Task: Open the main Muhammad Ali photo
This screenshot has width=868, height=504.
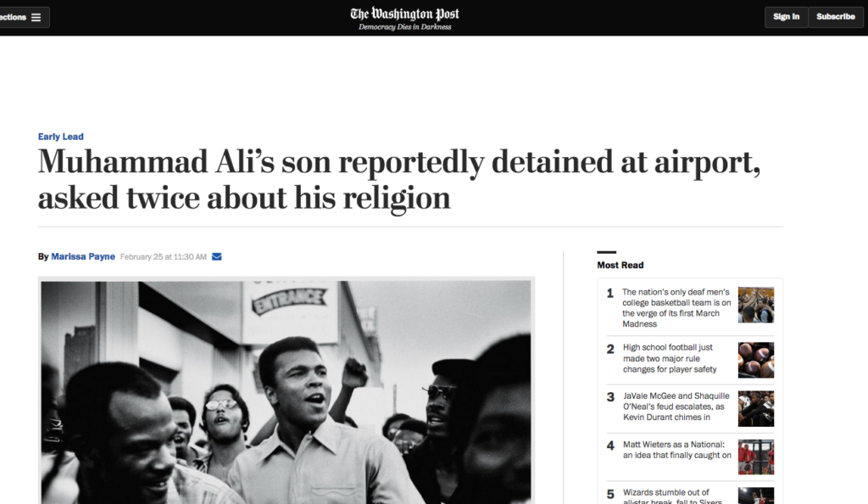Action: [287, 390]
